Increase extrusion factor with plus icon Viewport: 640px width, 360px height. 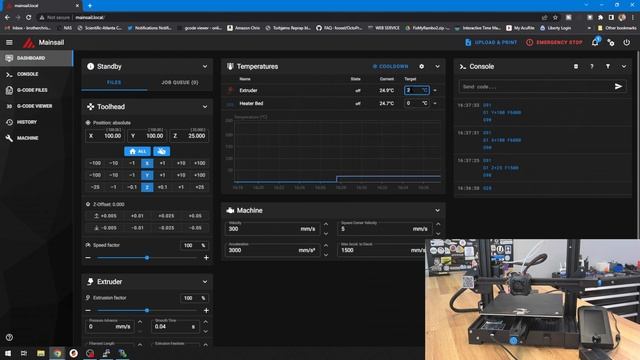(206, 311)
